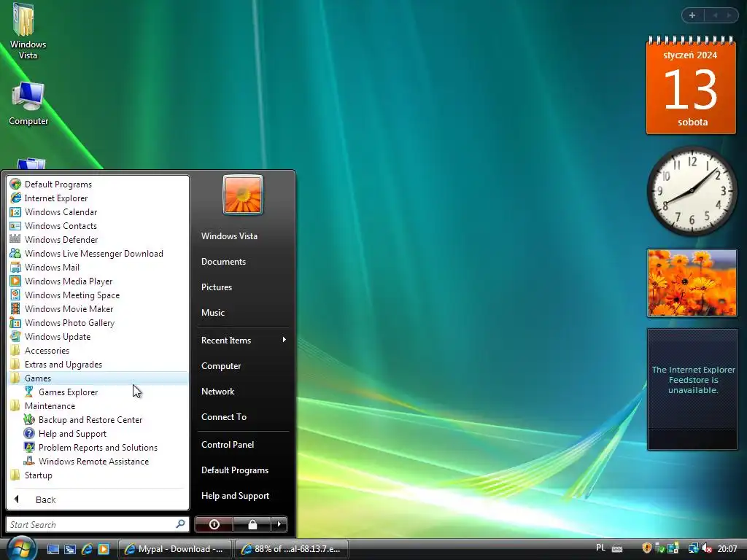Open Help and Support in right pane
The height and width of the screenshot is (560, 747).
click(236, 496)
